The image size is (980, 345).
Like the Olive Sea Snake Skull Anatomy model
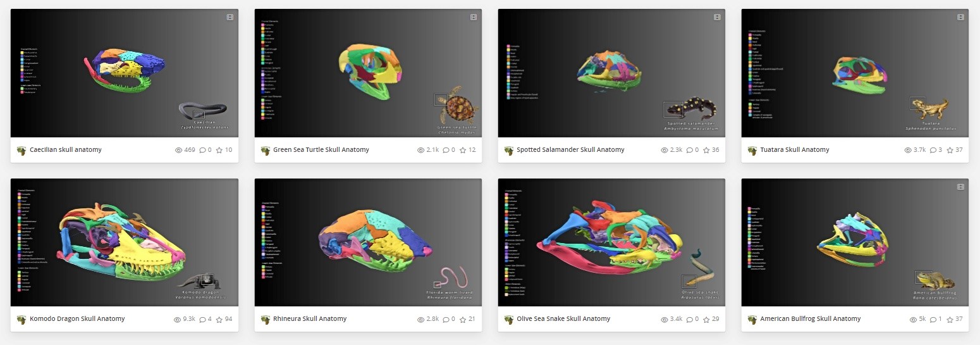(706, 319)
